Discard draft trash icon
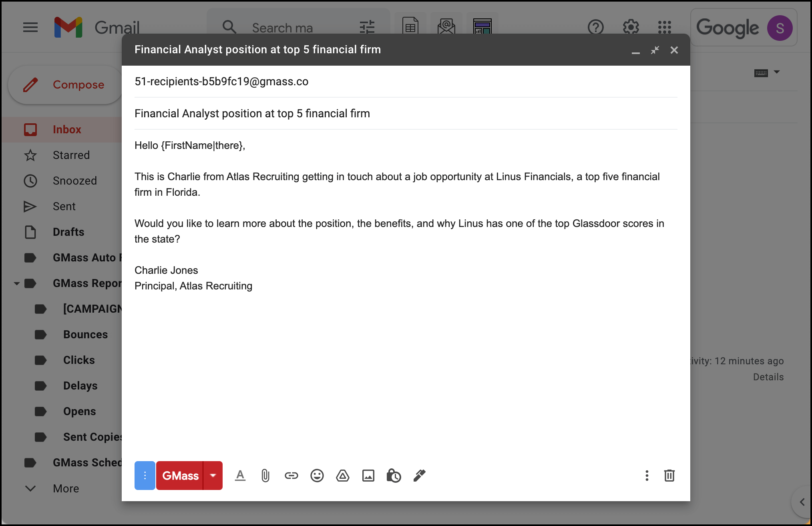The image size is (812, 526). point(669,476)
